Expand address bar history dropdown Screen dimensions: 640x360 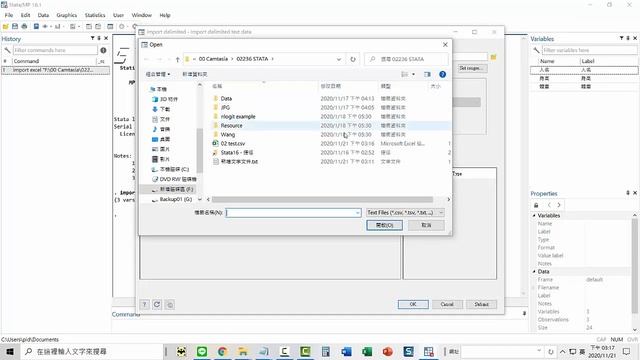339,59
